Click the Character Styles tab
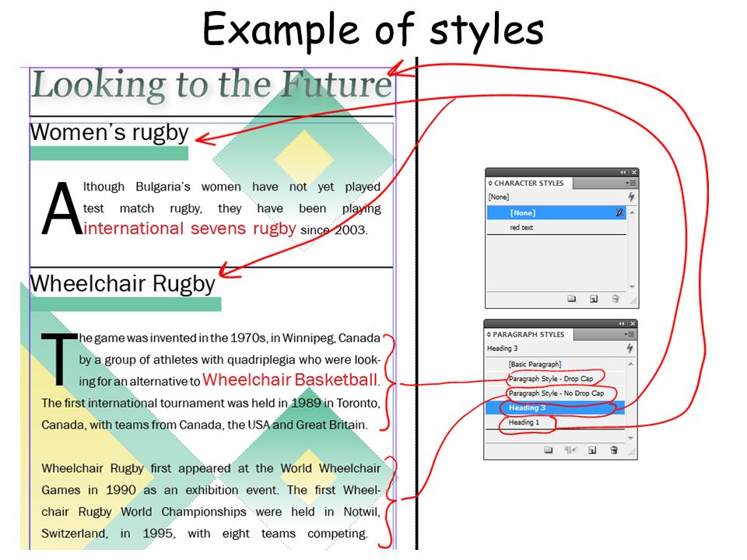 pos(529,183)
